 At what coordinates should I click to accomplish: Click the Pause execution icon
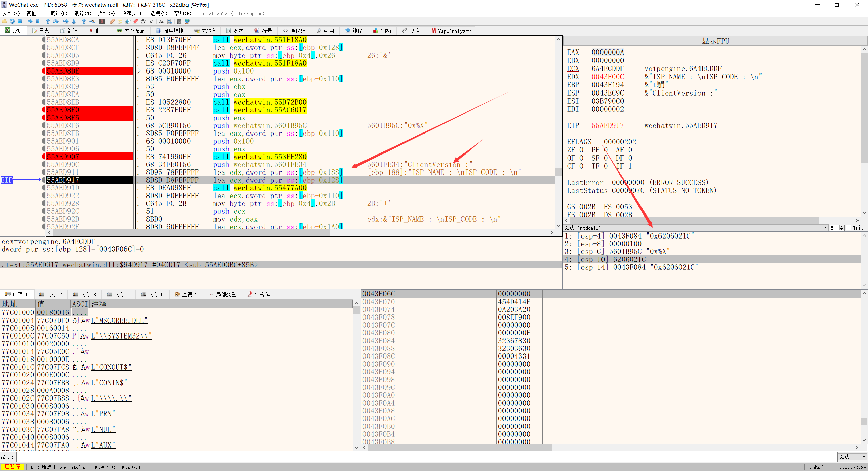38,21
